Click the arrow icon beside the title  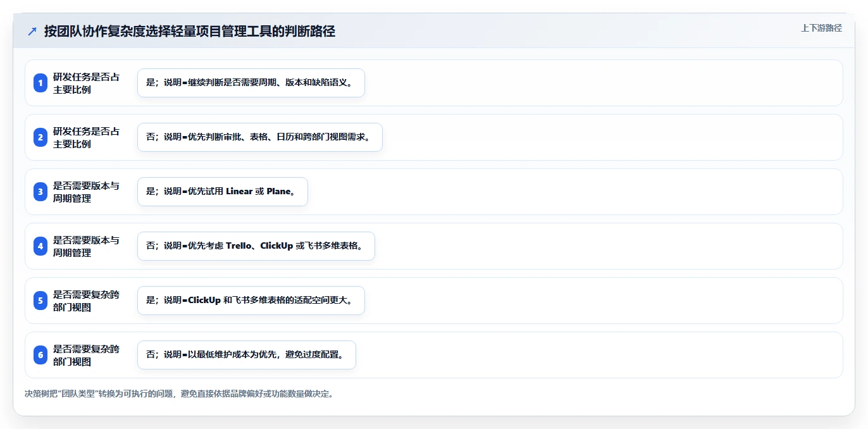[32, 32]
